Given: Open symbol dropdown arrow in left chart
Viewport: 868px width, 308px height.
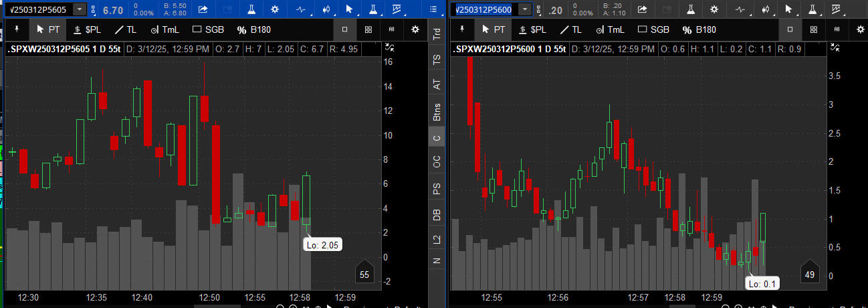Looking at the screenshot, I should point(80,9).
